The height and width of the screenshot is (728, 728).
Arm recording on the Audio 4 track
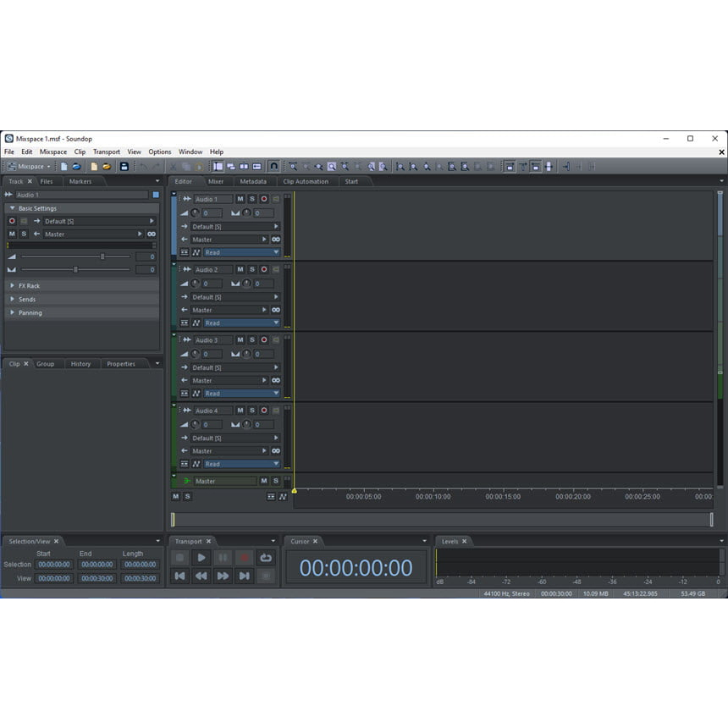[x=263, y=411]
